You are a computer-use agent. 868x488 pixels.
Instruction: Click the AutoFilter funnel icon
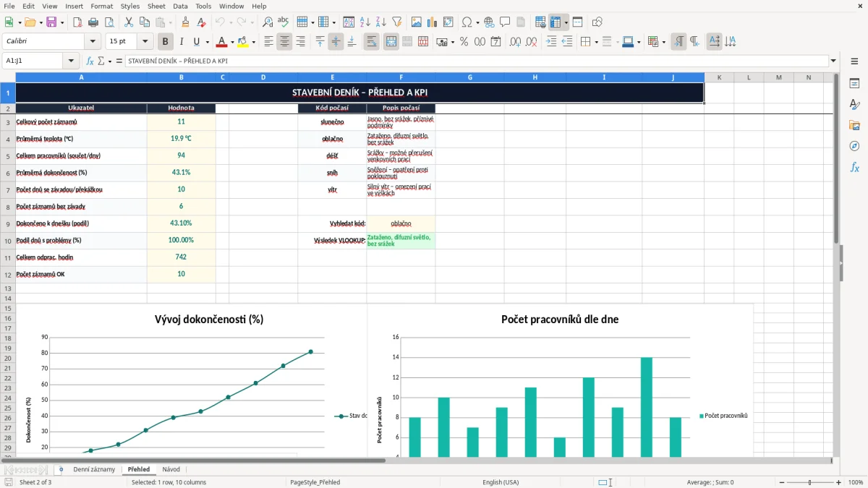tap(397, 22)
